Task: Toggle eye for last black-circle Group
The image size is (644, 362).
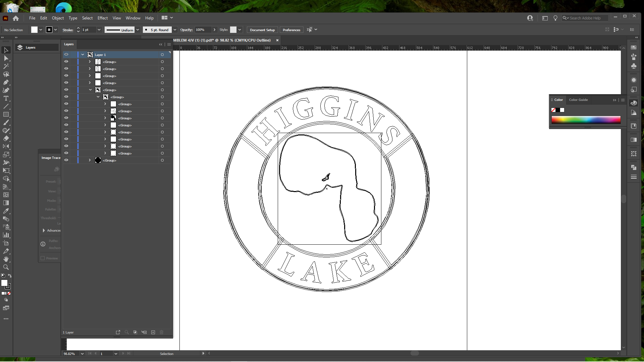Action: click(x=66, y=160)
